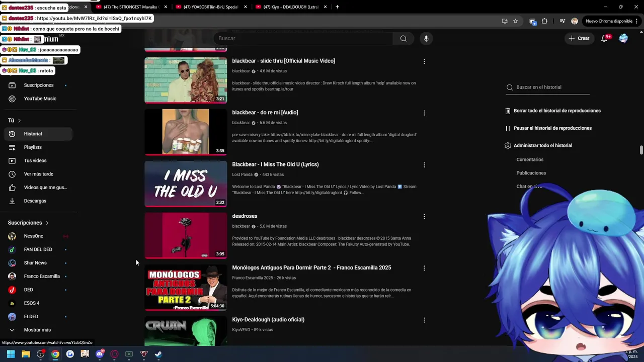Click the Suscripciones sidebar icon
Image resolution: width=644 pixels, height=362 pixels.
[x=12, y=85]
